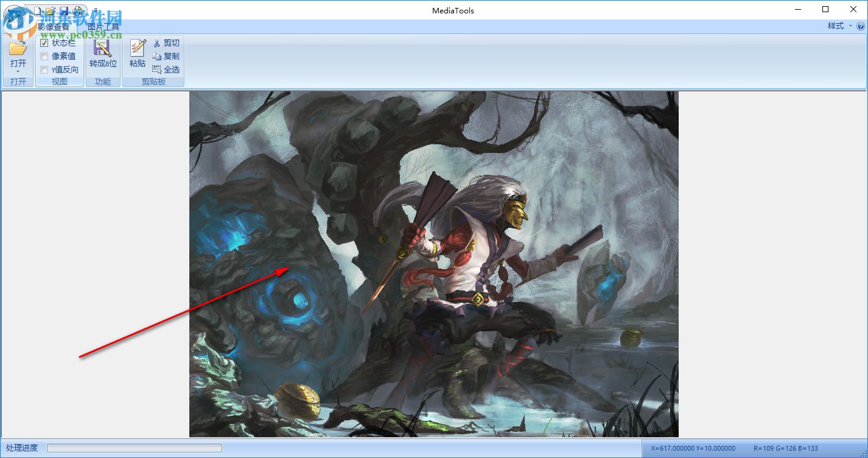
Task: Minimize the MediaTools window
Action: coord(798,10)
